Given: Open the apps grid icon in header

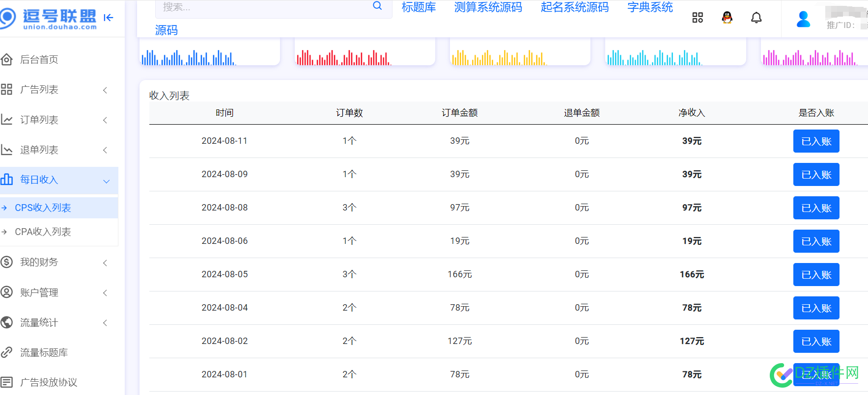Looking at the screenshot, I should [x=698, y=18].
